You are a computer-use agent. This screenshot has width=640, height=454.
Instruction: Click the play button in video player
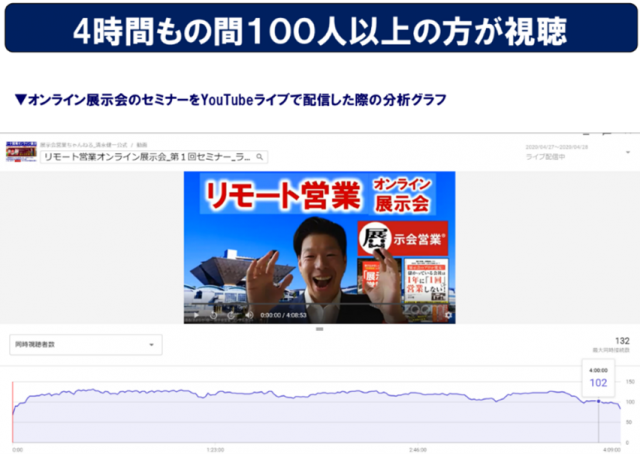tap(196, 315)
